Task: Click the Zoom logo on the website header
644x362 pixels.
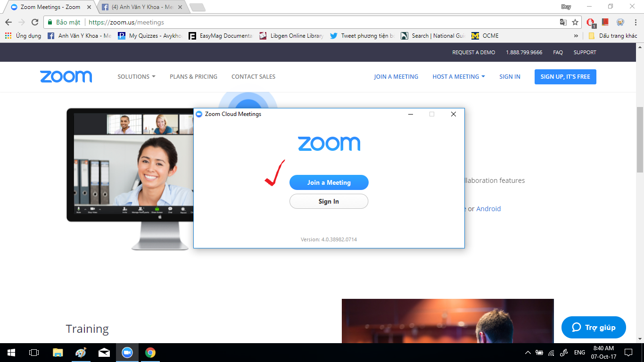Action: 66,77
